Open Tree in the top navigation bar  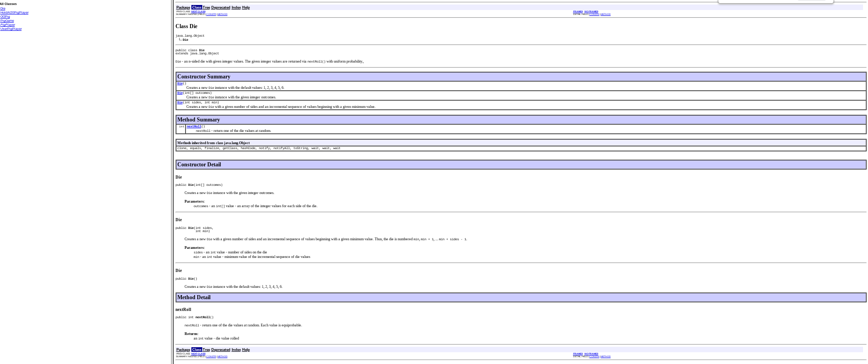tap(206, 7)
